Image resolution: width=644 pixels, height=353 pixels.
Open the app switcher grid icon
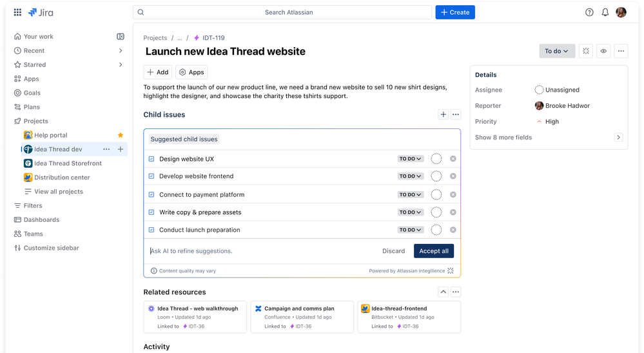17,12
